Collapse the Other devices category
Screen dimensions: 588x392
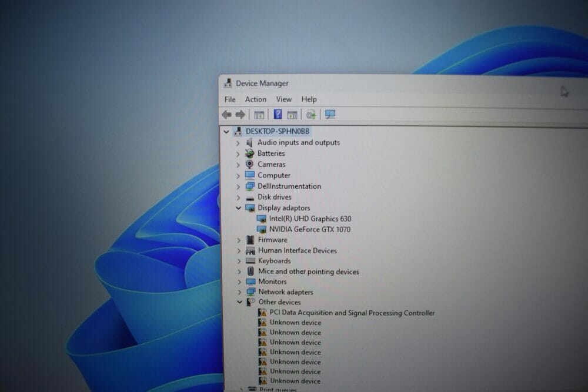239,302
